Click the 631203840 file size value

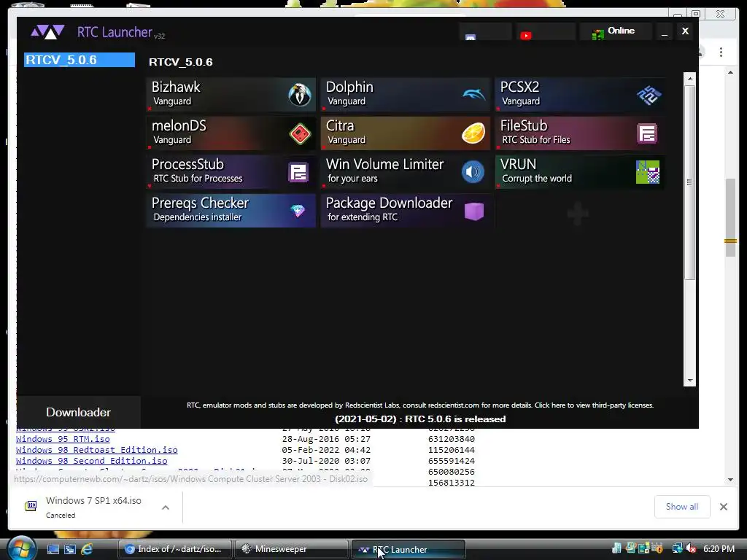pyautogui.click(x=451, y=439)
